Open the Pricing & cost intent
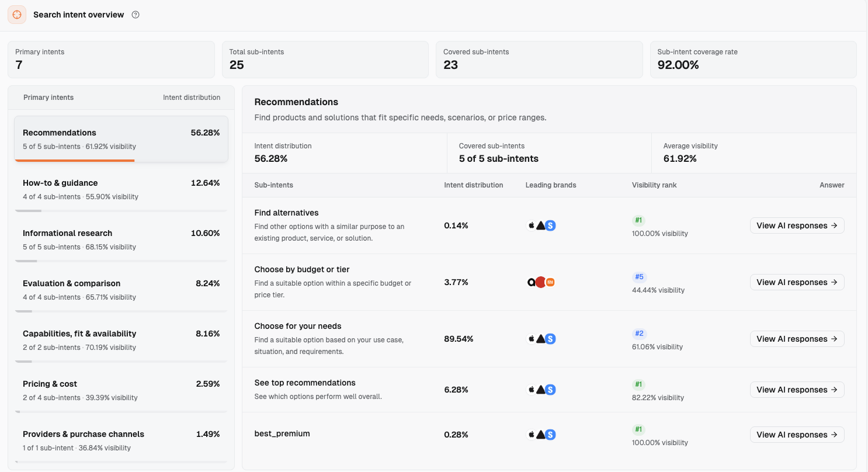Viewport: 868px width, 472px height. tap(121, 390)
